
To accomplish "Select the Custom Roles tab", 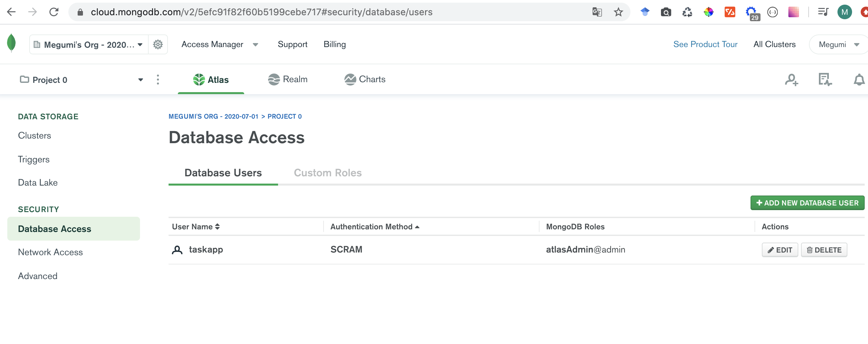I will pyautogui.click(x=327, y=173).
